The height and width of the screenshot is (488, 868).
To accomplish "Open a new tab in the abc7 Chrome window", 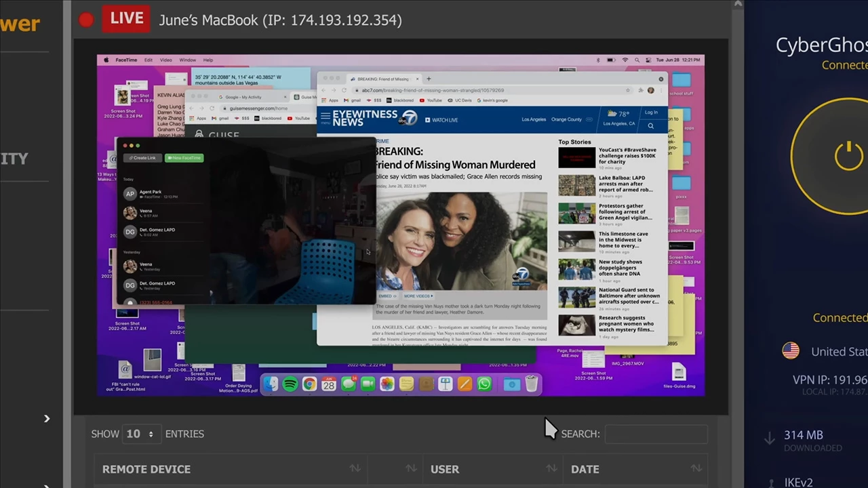I will tap(429, 79).
